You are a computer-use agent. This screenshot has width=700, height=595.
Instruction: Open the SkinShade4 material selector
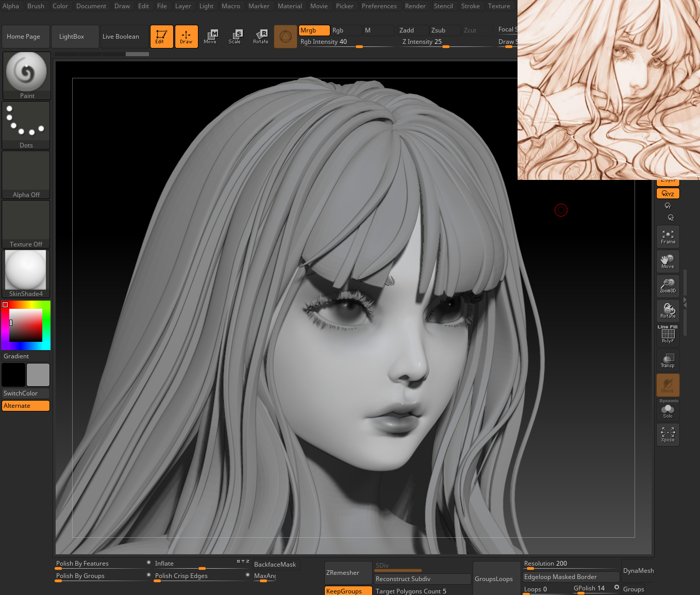pyautogui.click(x=26, y=274)
